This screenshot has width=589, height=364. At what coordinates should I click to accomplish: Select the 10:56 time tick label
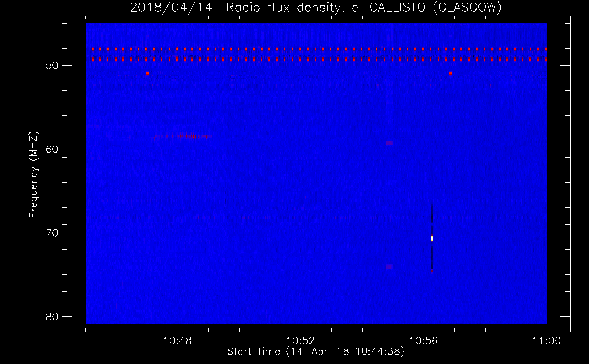[423, 341]
